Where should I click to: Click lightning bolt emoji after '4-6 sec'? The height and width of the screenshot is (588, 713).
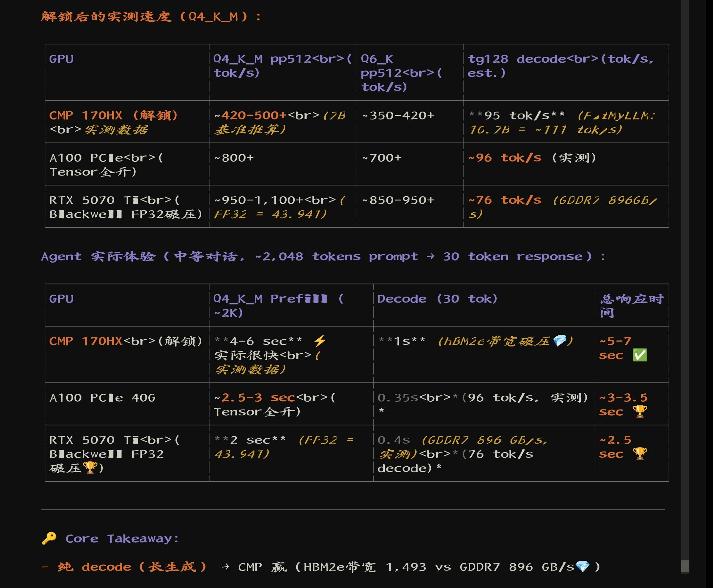tap(319, 341)
